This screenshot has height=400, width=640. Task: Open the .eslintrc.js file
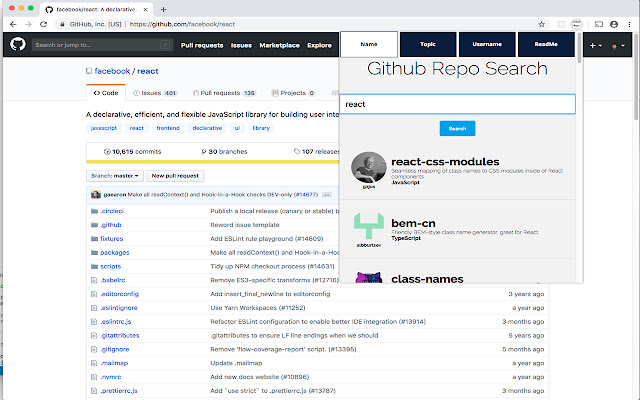116,322
